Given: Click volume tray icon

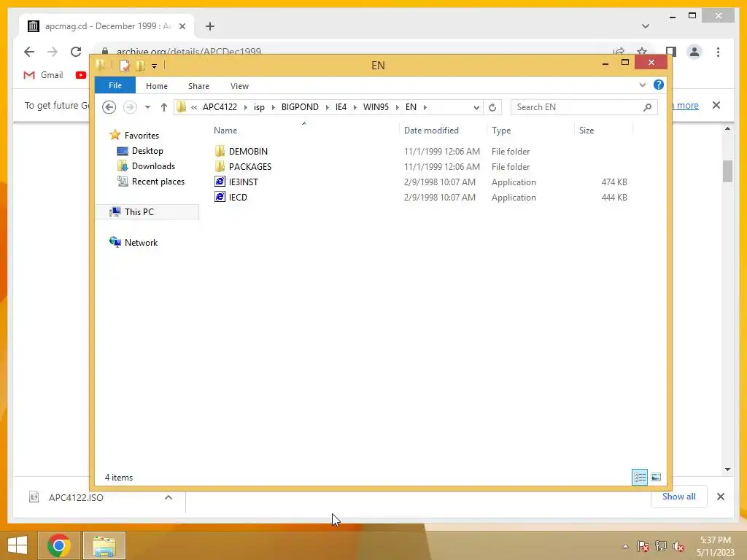Looking at the screenshot, I should coord(678,546).
